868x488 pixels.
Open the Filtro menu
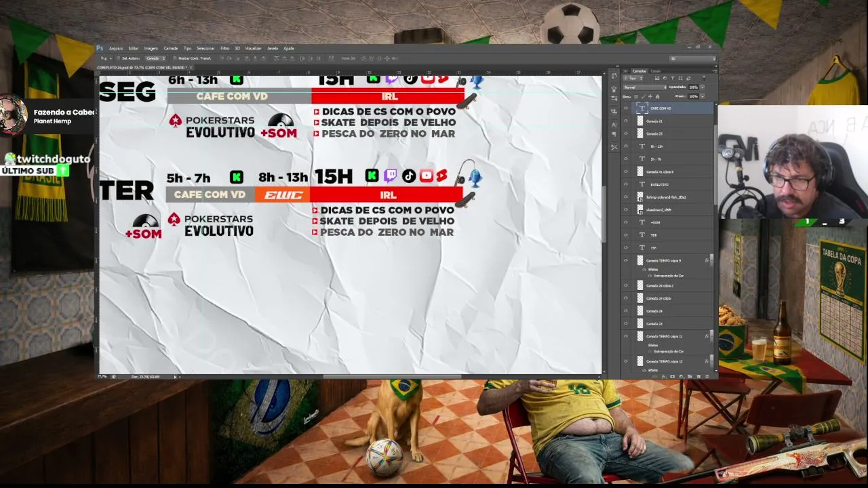tap(224, 48)
